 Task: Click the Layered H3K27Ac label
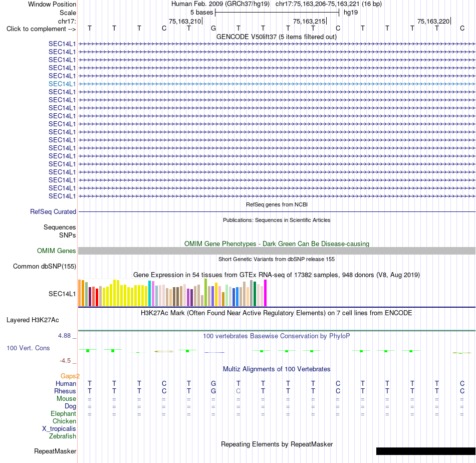pyautogui.click(x=33, y=320)
